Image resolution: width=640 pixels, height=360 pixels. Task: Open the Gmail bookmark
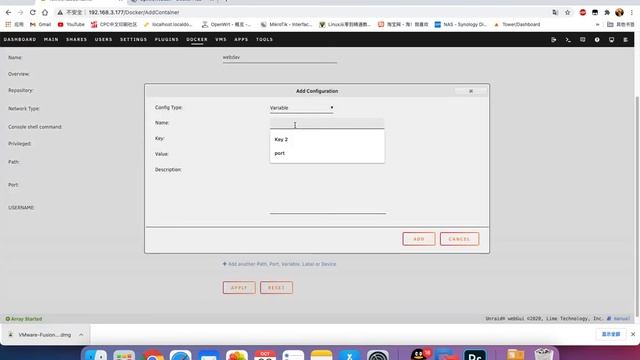click(40, 24)
